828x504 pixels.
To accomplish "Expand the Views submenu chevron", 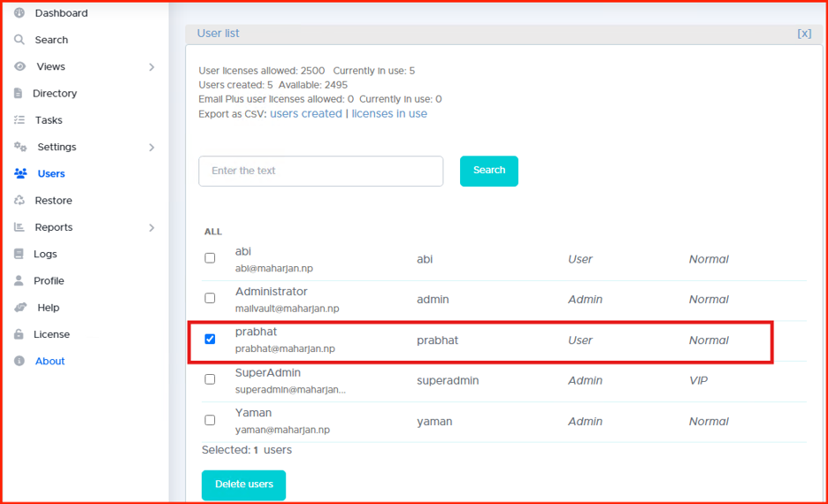I will [x=151, y=67].
